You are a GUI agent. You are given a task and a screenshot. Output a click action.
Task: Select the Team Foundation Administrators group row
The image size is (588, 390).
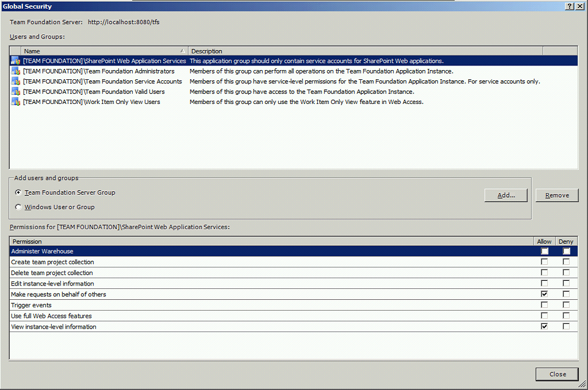(x=294, y=71)
